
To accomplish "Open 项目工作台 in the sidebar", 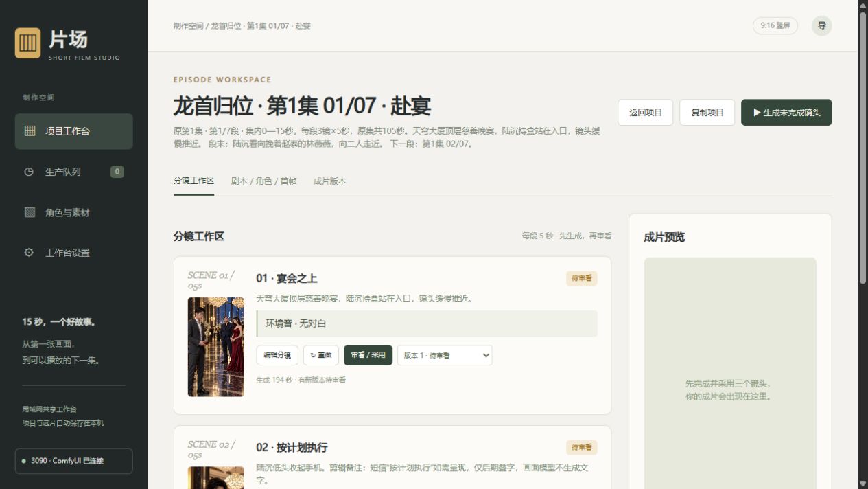I will pos(74,131).
